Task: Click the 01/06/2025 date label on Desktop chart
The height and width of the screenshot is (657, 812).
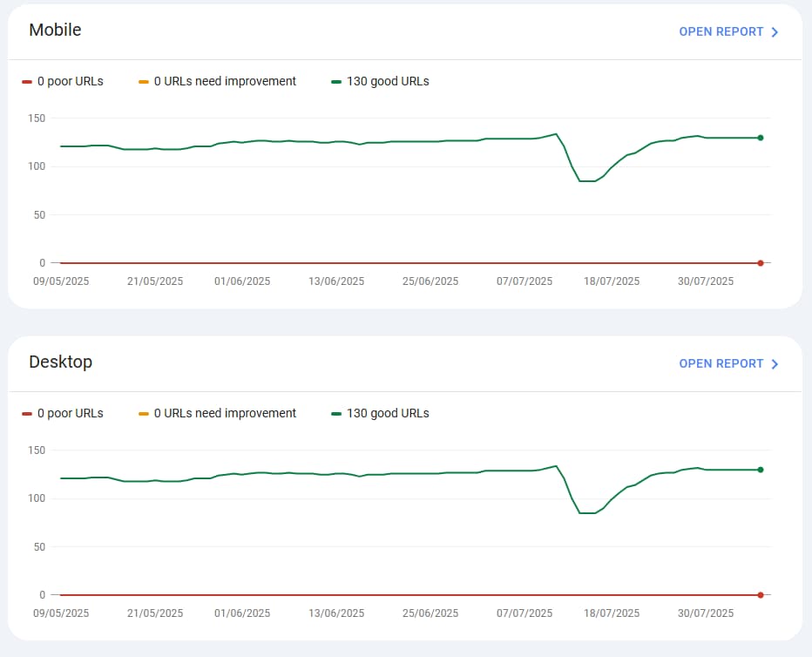Action: click(242, 613)
